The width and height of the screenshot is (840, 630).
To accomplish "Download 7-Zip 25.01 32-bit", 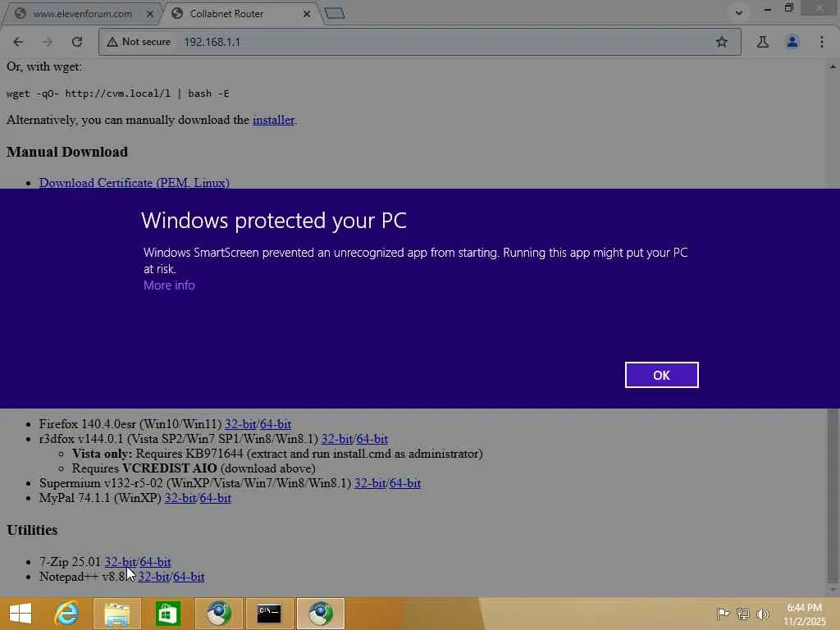I will point(121,562).
